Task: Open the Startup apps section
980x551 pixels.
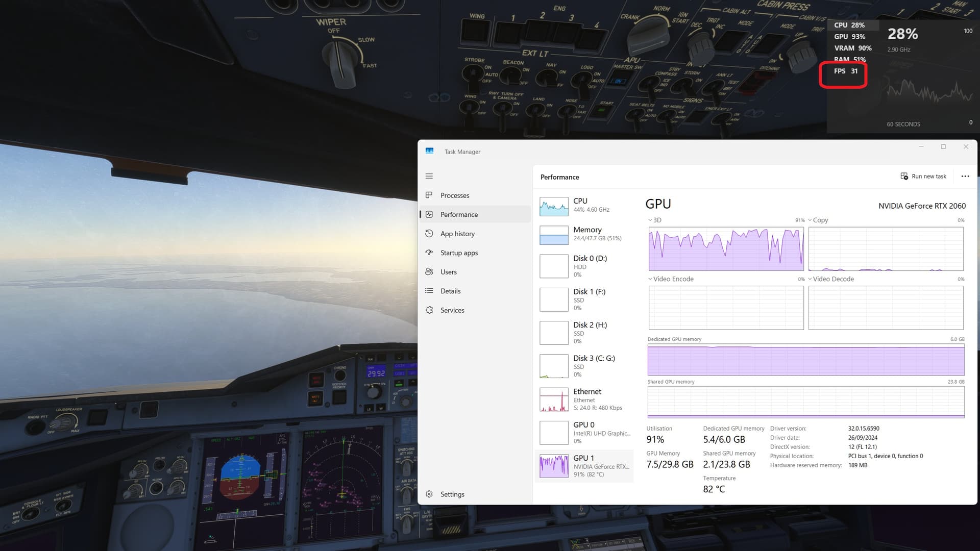Action: [459, 253]
